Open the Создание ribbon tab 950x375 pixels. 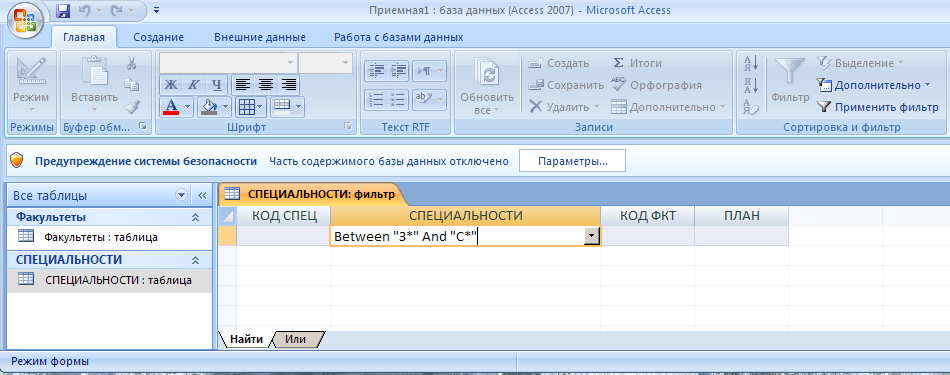click(x=158, y=38)
